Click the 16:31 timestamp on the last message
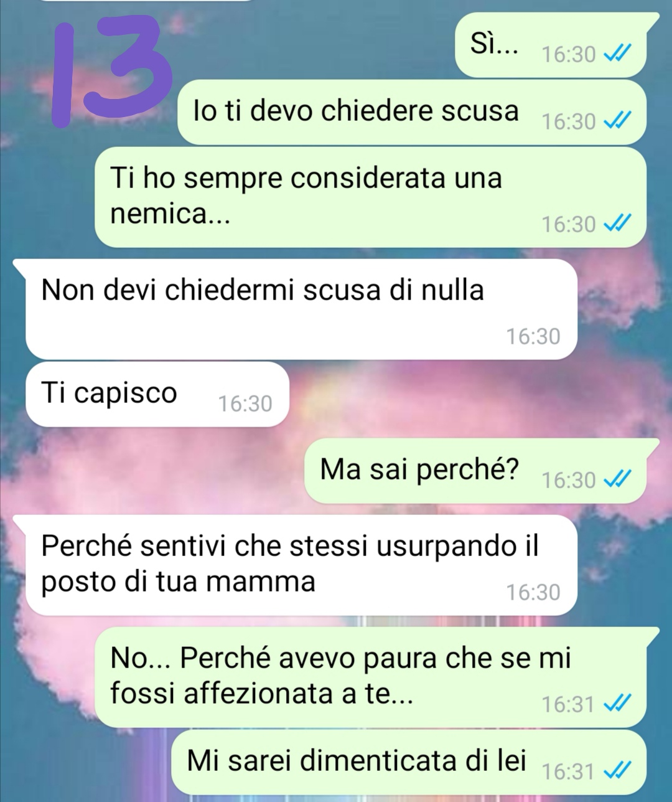This screenshot has width=672, height=802. click(568, 772)
